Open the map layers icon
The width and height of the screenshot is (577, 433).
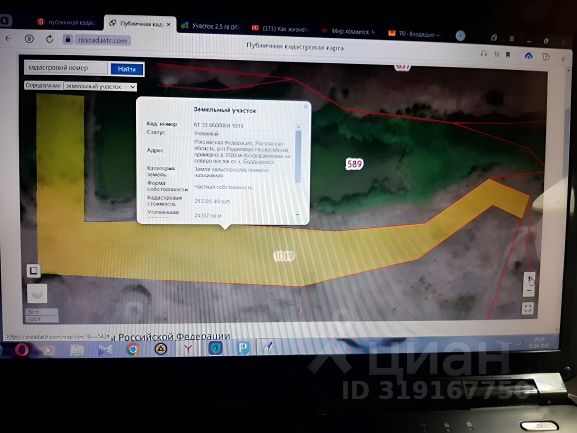37,294
